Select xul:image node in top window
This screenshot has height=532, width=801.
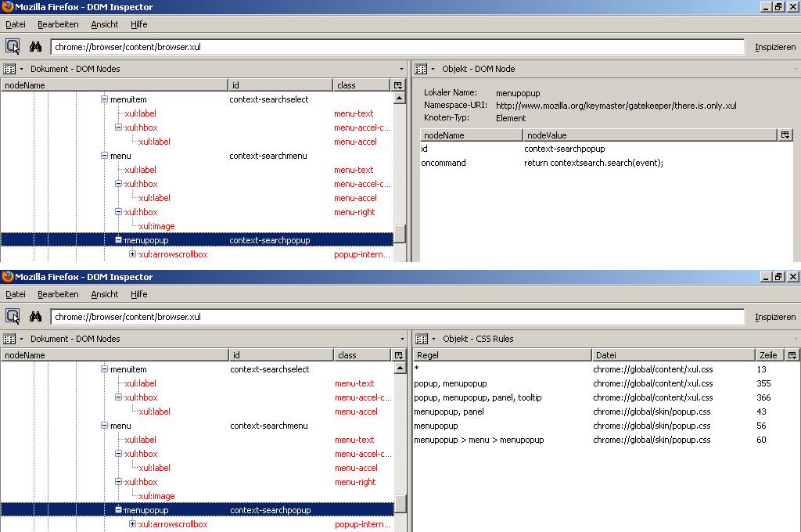(x=156, y=226)
